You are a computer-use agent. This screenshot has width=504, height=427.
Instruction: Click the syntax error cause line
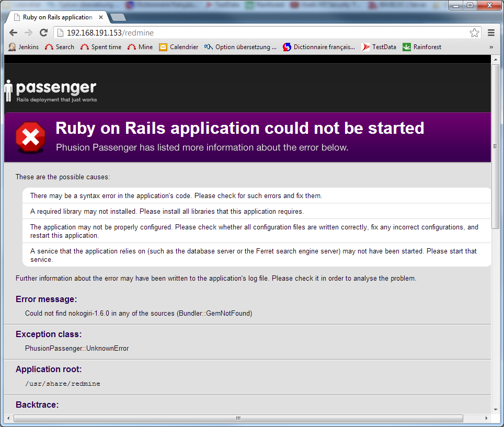coord(176,195)
